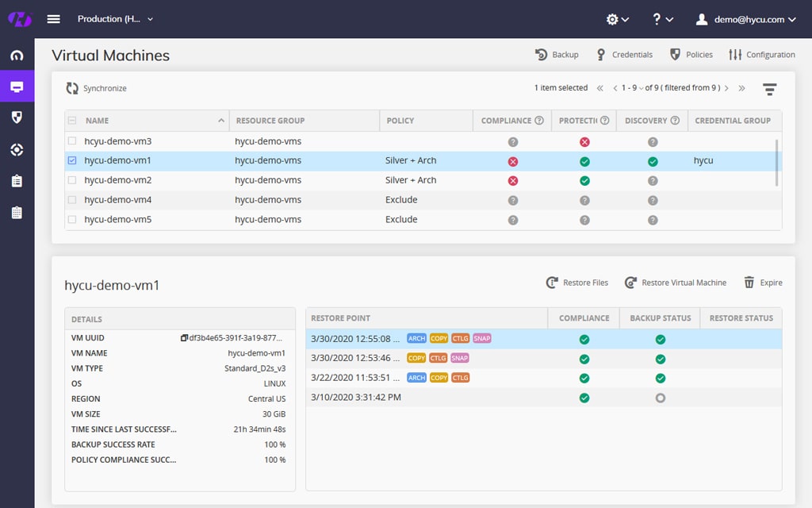Expand the Production source dropdown
812x508 pixels.
pos(115,19)
